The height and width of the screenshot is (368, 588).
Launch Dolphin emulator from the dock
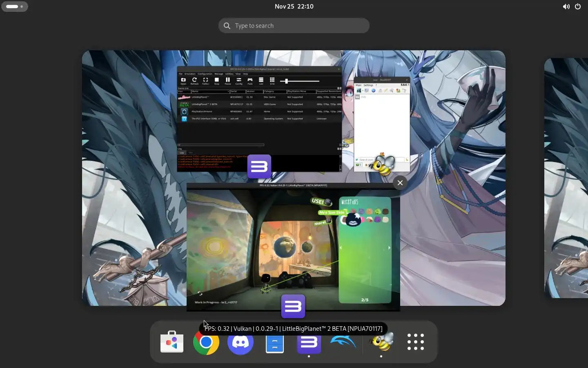tap(343, 342)
